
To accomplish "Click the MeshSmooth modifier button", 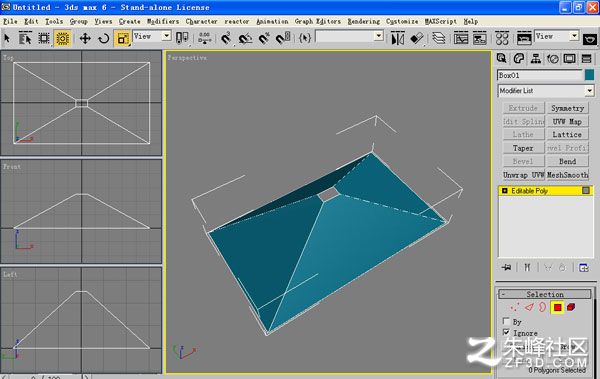I will point(567,175).
